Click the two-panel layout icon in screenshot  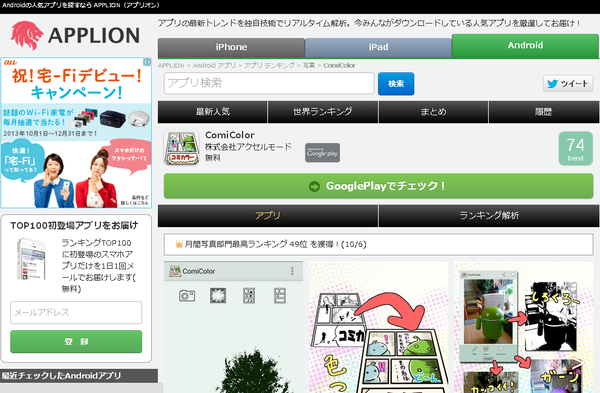click(280, 296)
